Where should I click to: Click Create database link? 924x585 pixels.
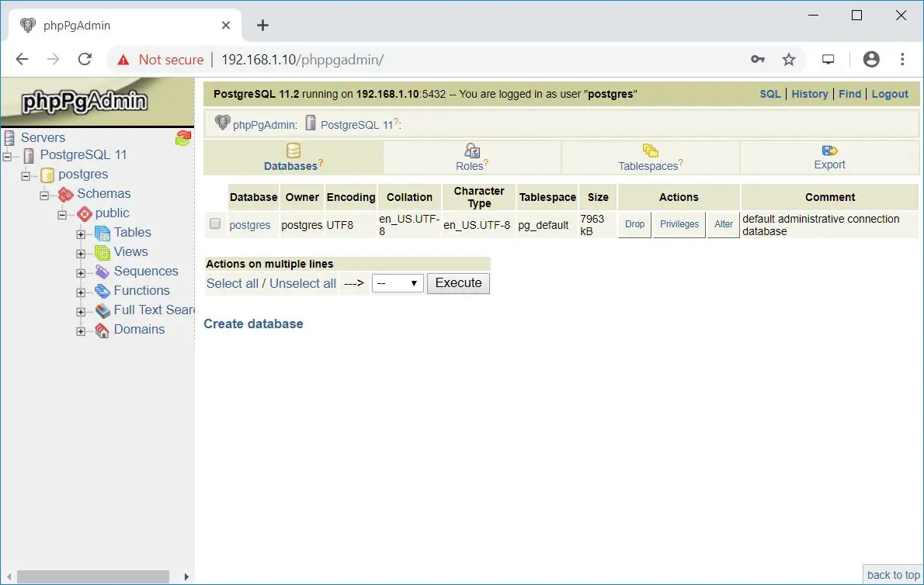(x=253, y=324)
